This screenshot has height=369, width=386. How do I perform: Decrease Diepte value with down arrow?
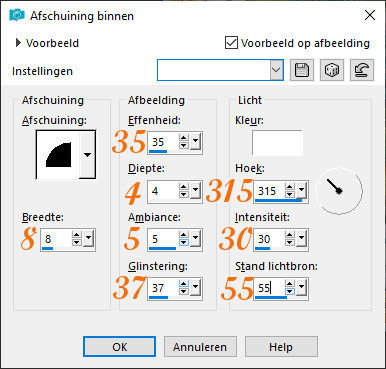[184, 195]
